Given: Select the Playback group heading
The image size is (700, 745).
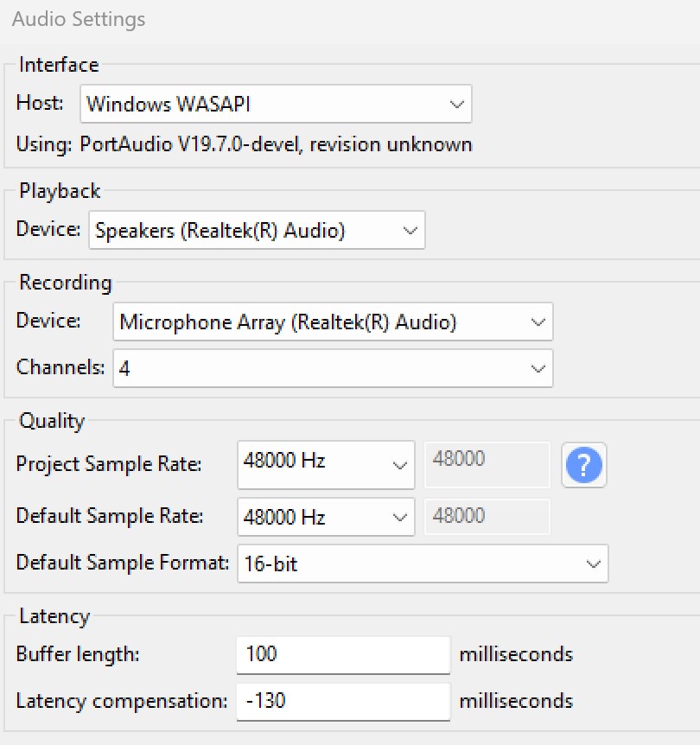Looking at the screenshot, I should coord(60,191).
